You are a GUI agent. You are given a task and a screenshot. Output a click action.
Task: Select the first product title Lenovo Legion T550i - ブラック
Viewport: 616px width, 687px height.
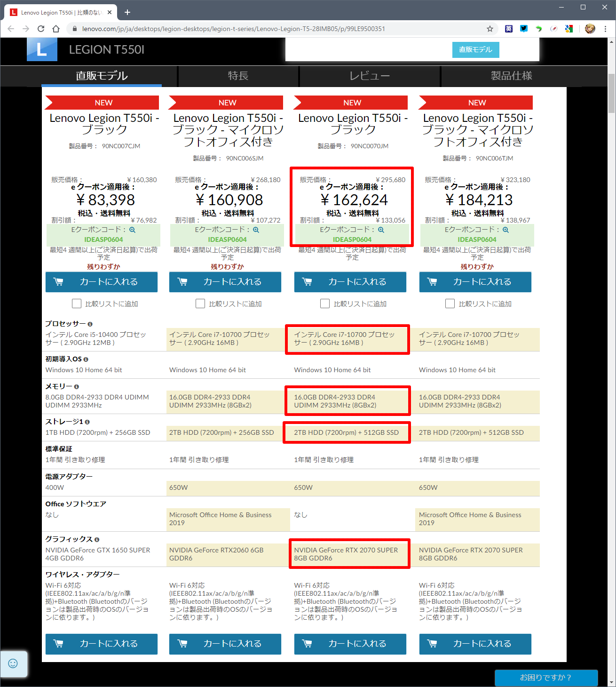pyautogui.click(x=104, y=124)
